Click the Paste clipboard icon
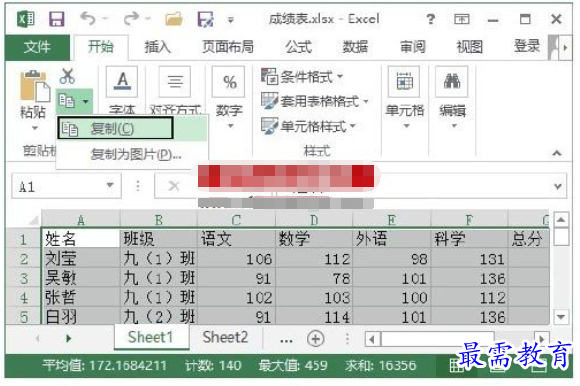This screenshot has height=386, width=580. 34,86
